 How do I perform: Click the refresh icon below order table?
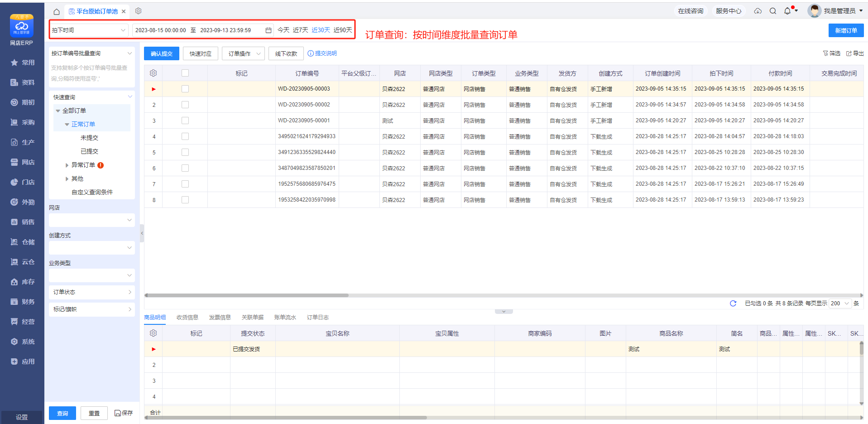coord(733,304)
